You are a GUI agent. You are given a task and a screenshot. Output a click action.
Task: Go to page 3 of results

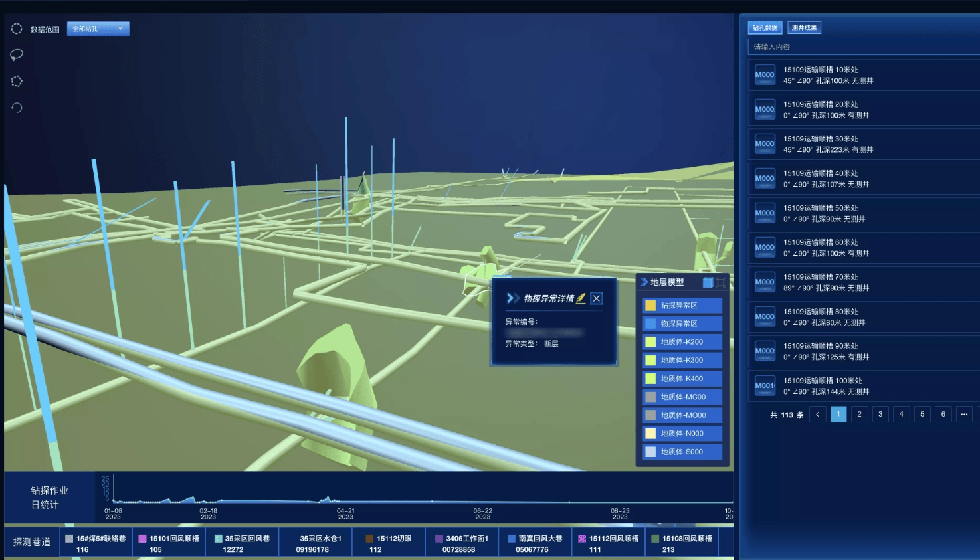[880, 415]
